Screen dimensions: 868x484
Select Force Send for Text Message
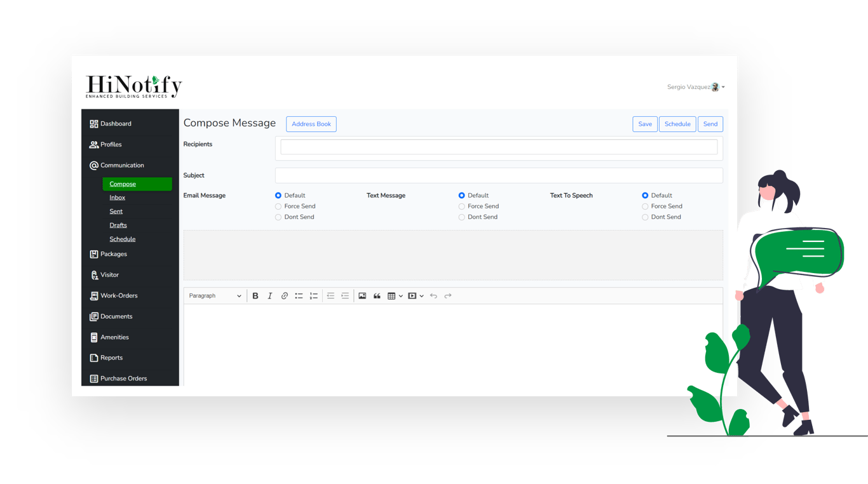pos(462,206)
